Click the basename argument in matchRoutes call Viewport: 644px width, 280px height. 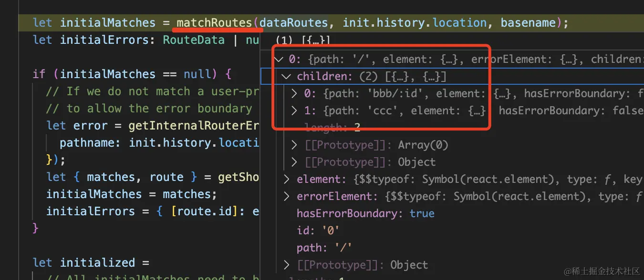point(528,23)
